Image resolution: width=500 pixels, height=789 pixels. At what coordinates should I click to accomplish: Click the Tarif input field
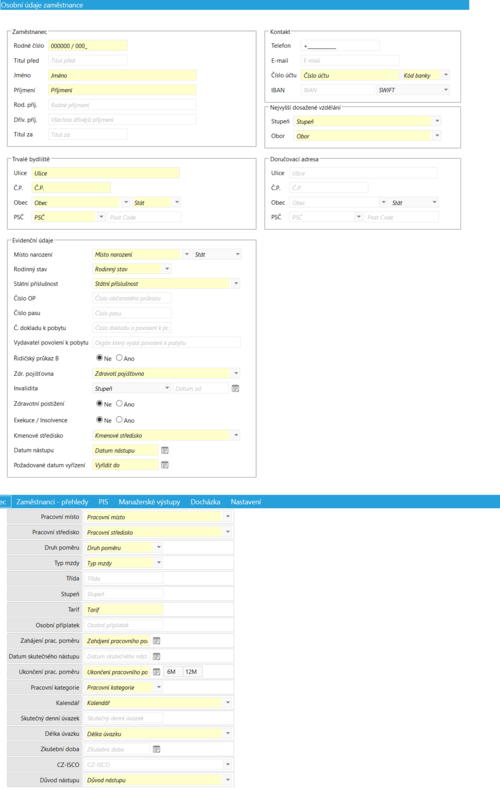pos(124,609)
